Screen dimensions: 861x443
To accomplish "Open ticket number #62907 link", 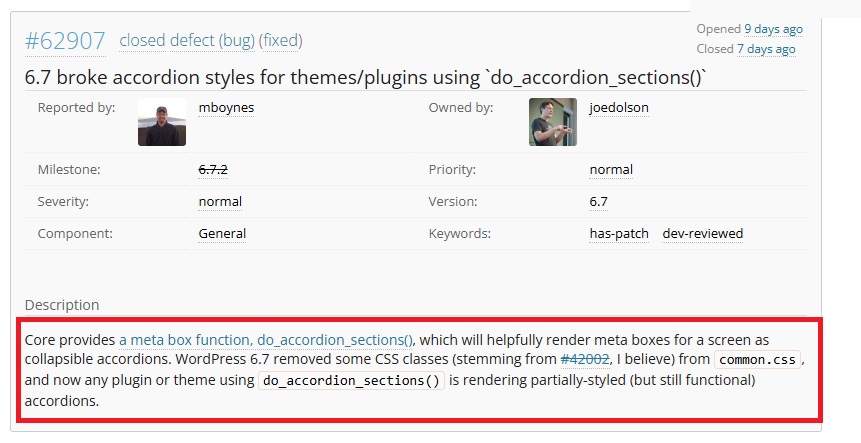I will tap(65, 41).
